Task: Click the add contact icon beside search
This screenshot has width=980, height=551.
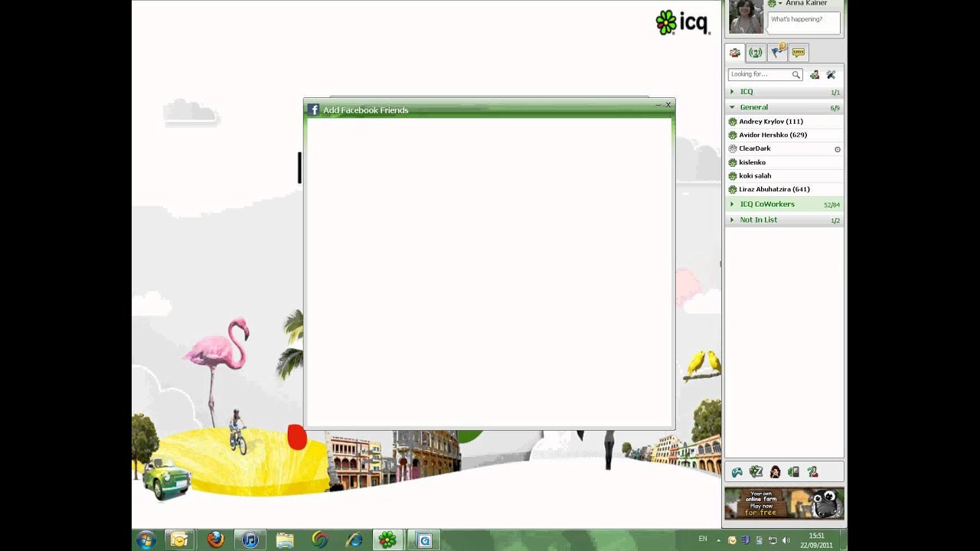Action: click(815, 74)
